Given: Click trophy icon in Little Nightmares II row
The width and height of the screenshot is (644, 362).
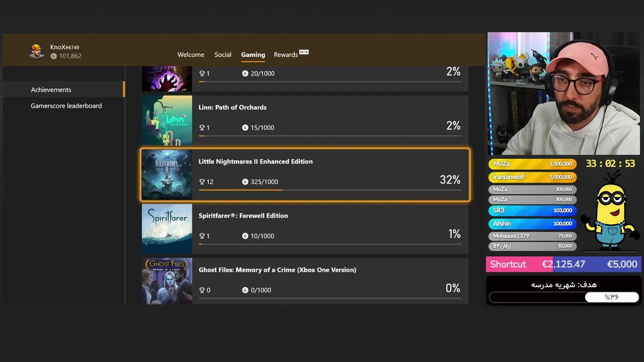Looking at the screenshot, I should pos(202,182).
